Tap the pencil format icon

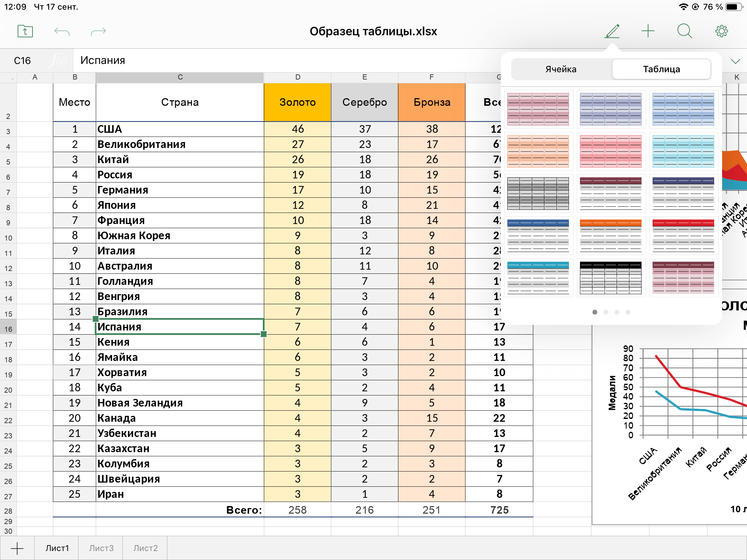(x=612, y=31)
